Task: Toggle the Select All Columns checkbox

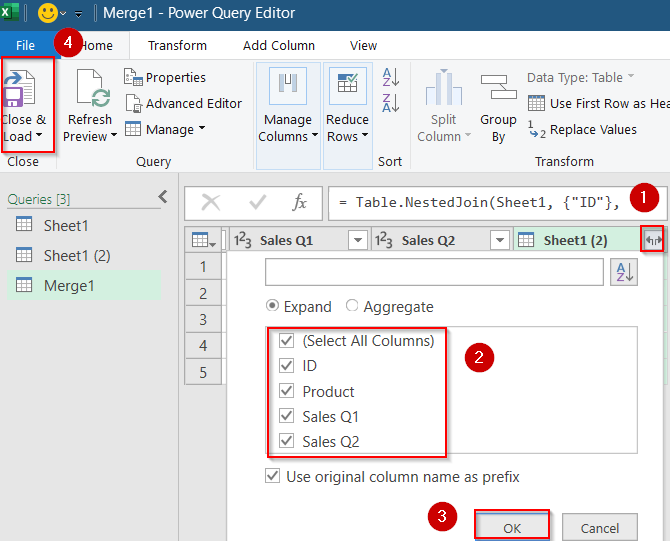Action: pos(286,341)
